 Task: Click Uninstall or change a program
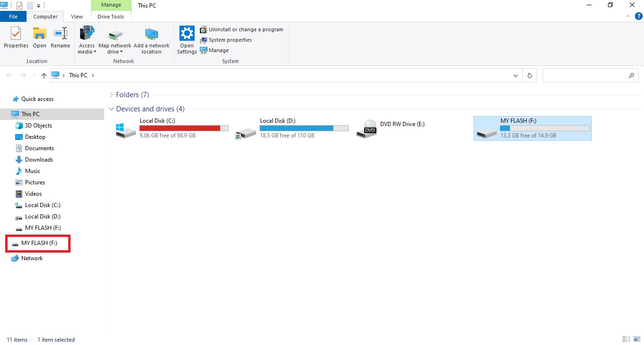(245, 29)
